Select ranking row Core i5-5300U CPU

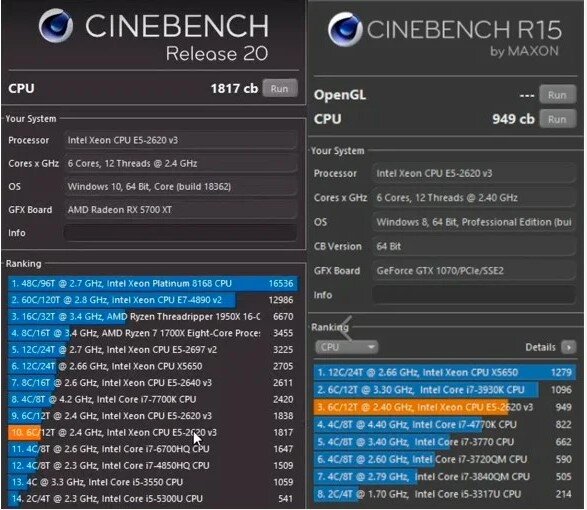(x=153, y=498)
